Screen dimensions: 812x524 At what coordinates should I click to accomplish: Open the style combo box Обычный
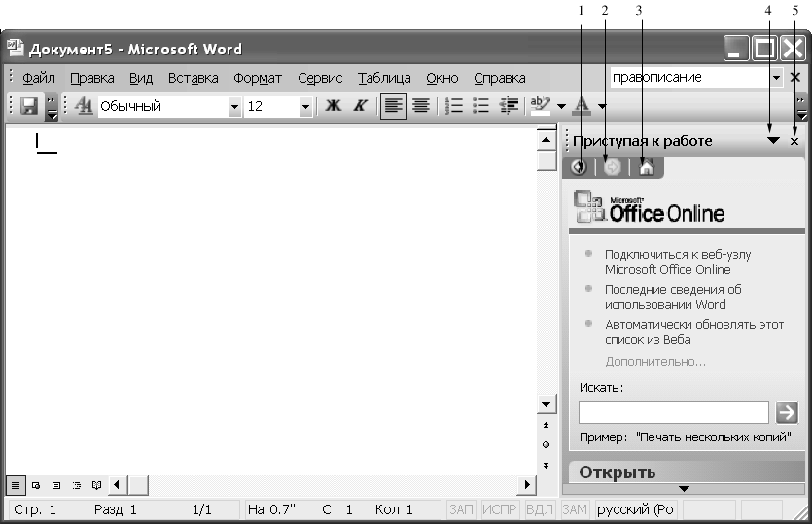coord(170,106)
